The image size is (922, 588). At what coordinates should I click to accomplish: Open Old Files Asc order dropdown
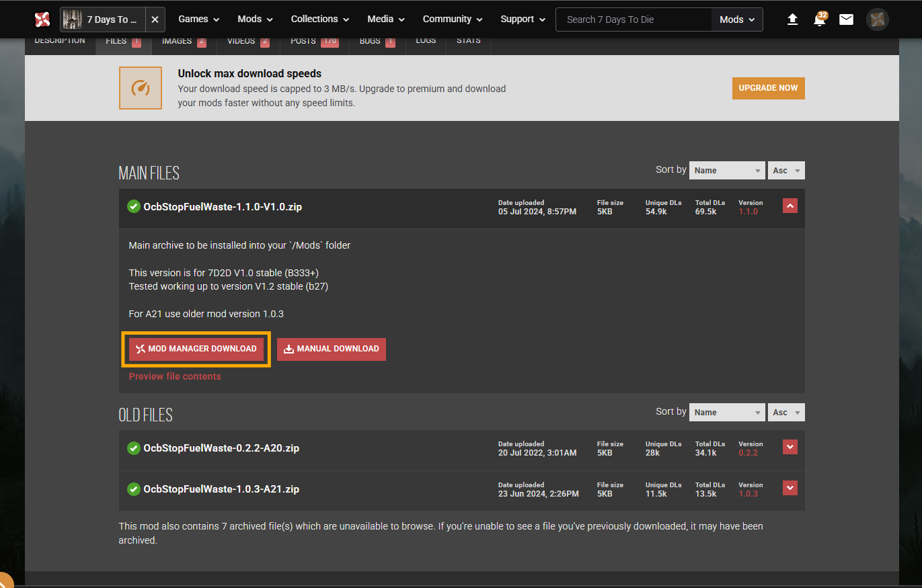pyautogui.click(x=786, y=413)
